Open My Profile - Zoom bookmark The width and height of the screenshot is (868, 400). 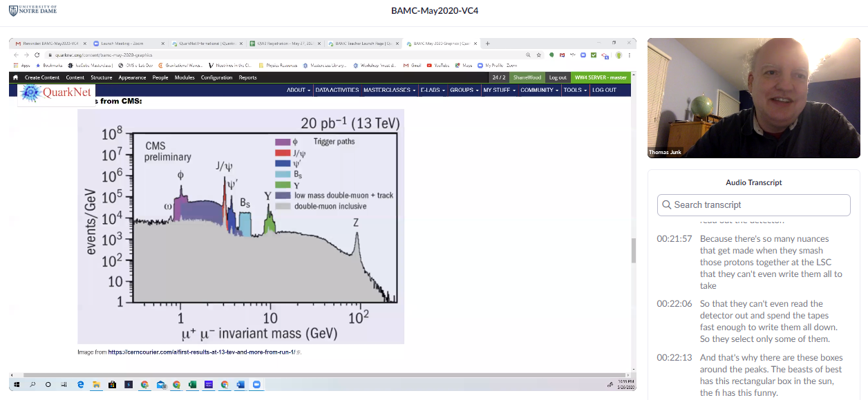498,66
